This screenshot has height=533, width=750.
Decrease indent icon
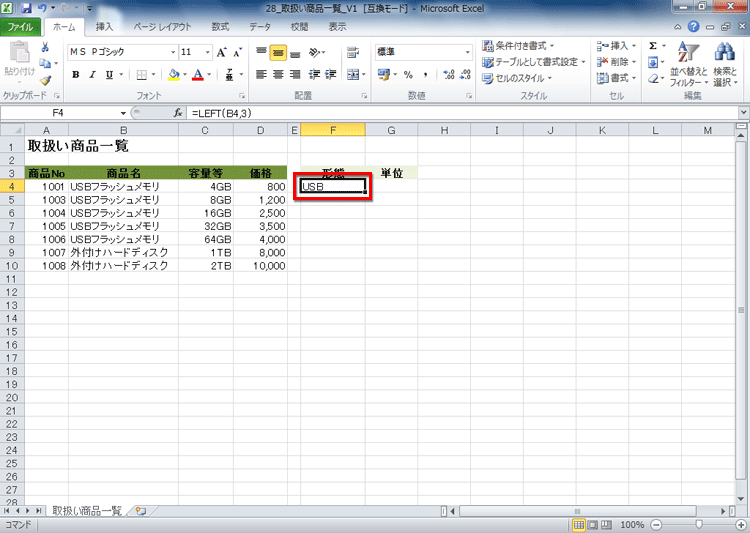(x=314, y=75)
